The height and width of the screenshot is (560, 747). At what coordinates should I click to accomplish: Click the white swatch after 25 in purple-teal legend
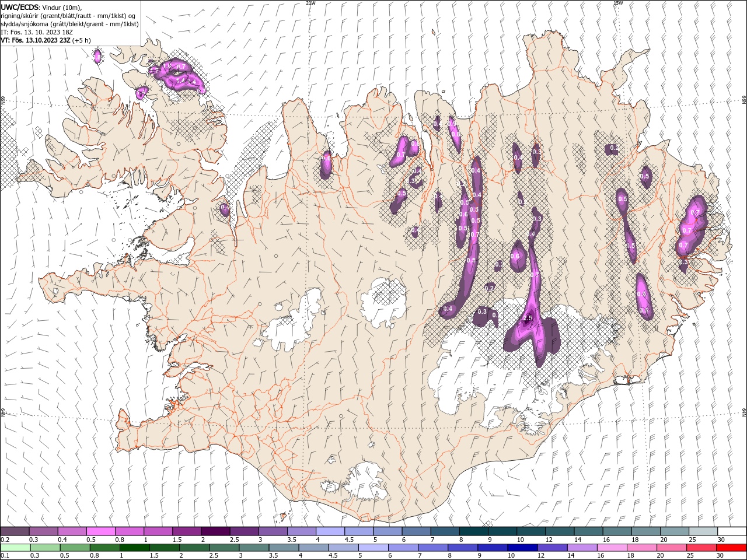tap(732, 531)
